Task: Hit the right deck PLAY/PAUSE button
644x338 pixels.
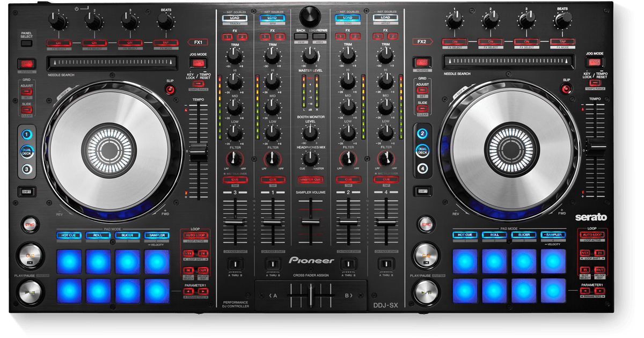Action: [426, 293]
